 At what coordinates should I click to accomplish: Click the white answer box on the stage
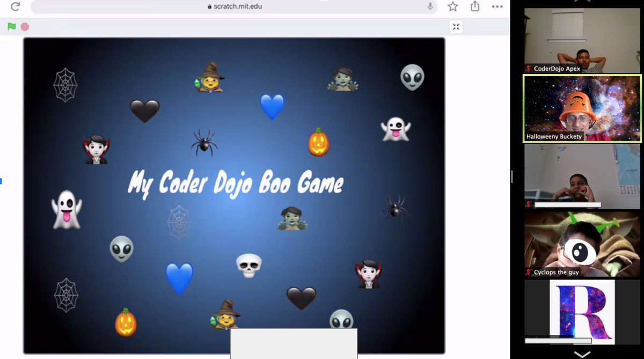click(x=294, y=343)
